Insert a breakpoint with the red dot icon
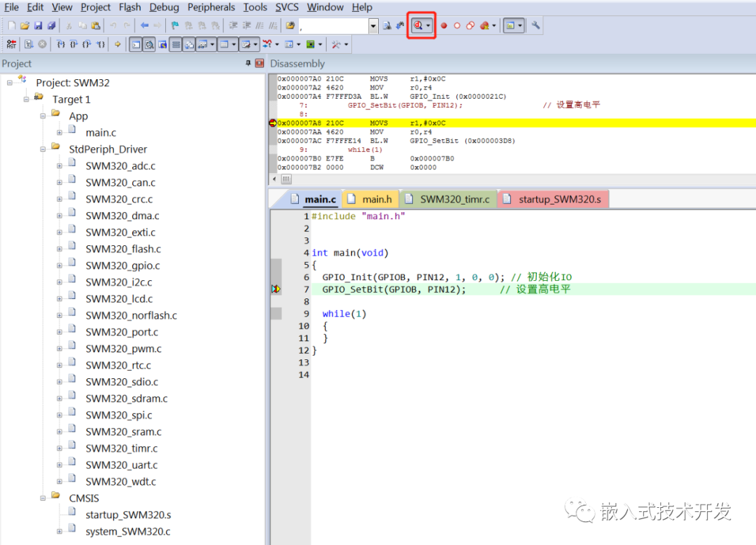Screen dimensions: 756x545 [x=444, y=25]
